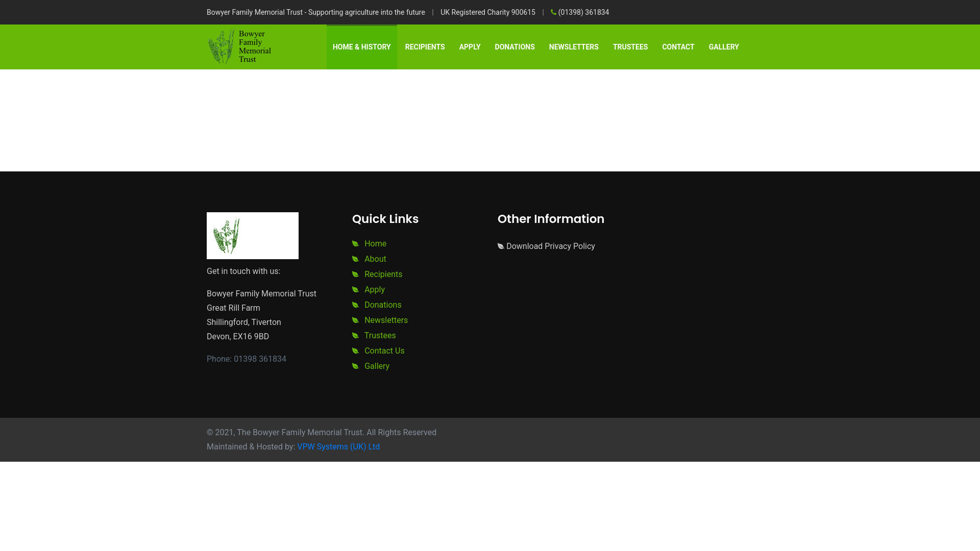Click the Gallery quick link in footer
This screenshot has height=551, width=980.
(x=377, y=366)
